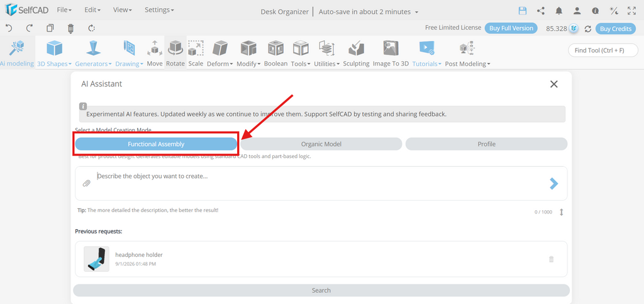
Task: Click the object description text box
Action: [321, 183]
